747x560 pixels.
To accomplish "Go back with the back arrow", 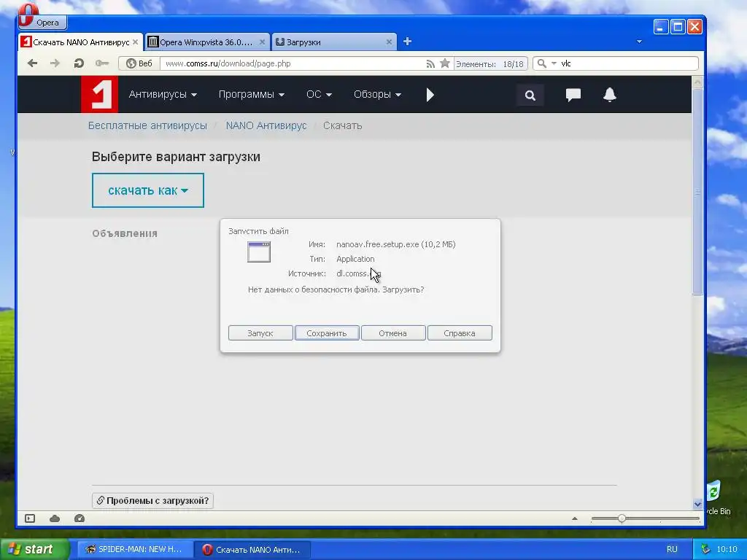I will (32, 63).
